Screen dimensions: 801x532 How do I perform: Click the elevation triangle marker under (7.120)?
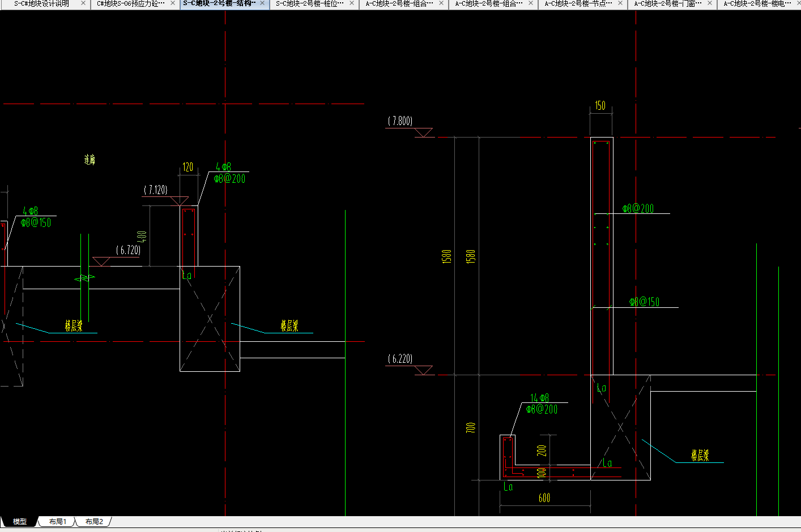coord(180,201)
